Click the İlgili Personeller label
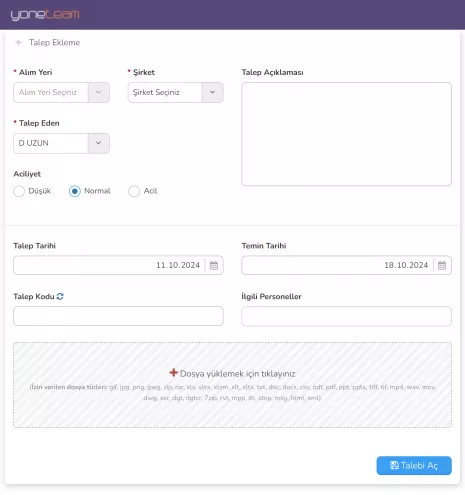Viewport: 465px width, 495px height. [x=271, y=296]
